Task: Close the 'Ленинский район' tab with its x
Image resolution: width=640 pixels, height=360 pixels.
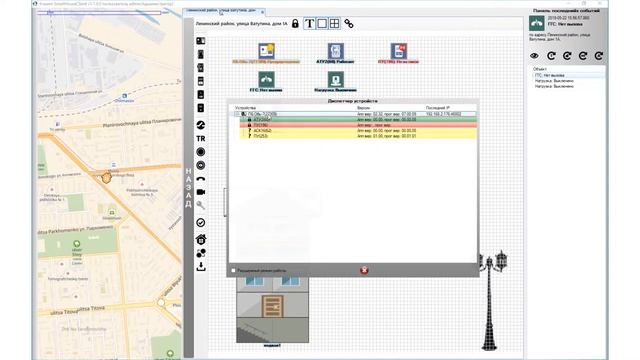Action: point(262,11)
